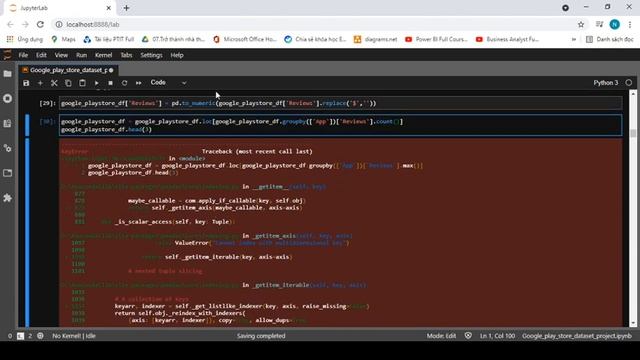Click the notebook filename in the status bar

tap(577, 336)
